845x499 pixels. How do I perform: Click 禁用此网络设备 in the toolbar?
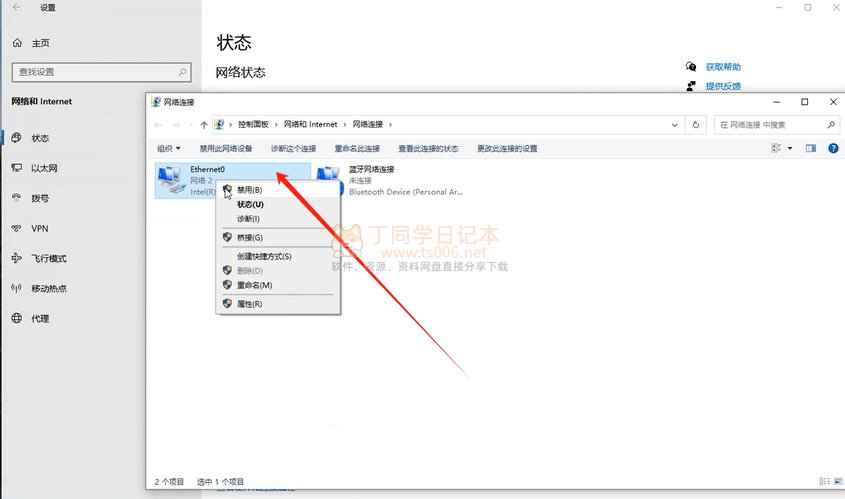point(226,149)
